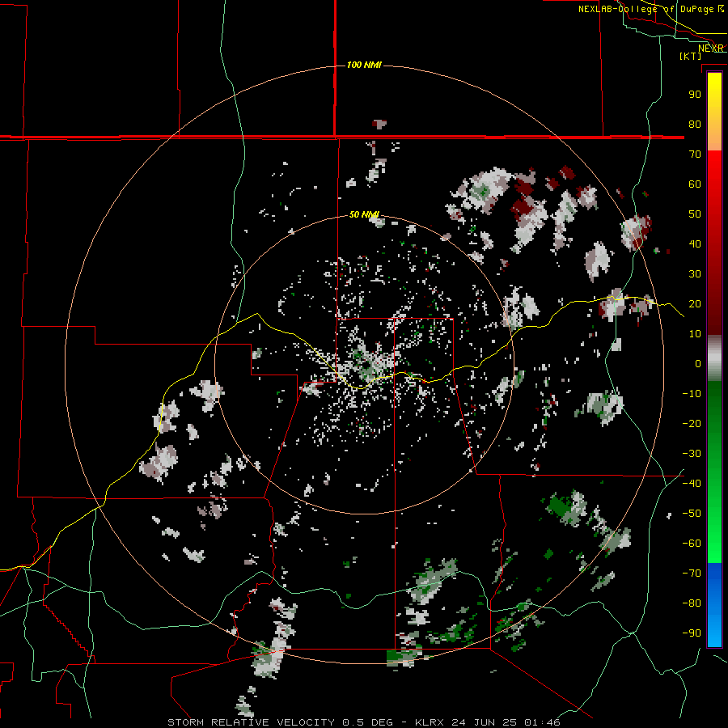Click the KT units label above the scale
The height and width of the screenshot is (728, 728).
(x=691, y=56)
